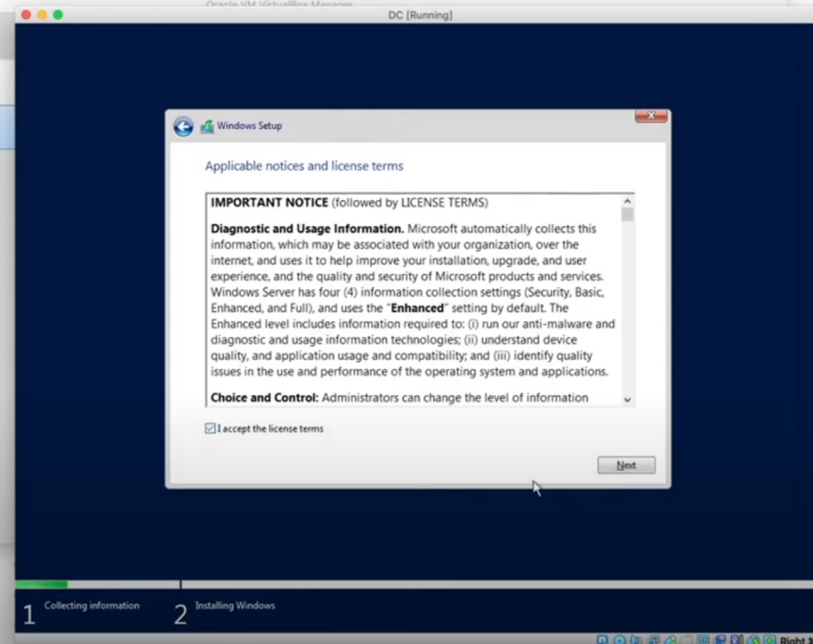The height and width of the screenshot is (644, 813).
Task: Click the display monitor icon in VM status bar
Action: (x=703, y=640)
